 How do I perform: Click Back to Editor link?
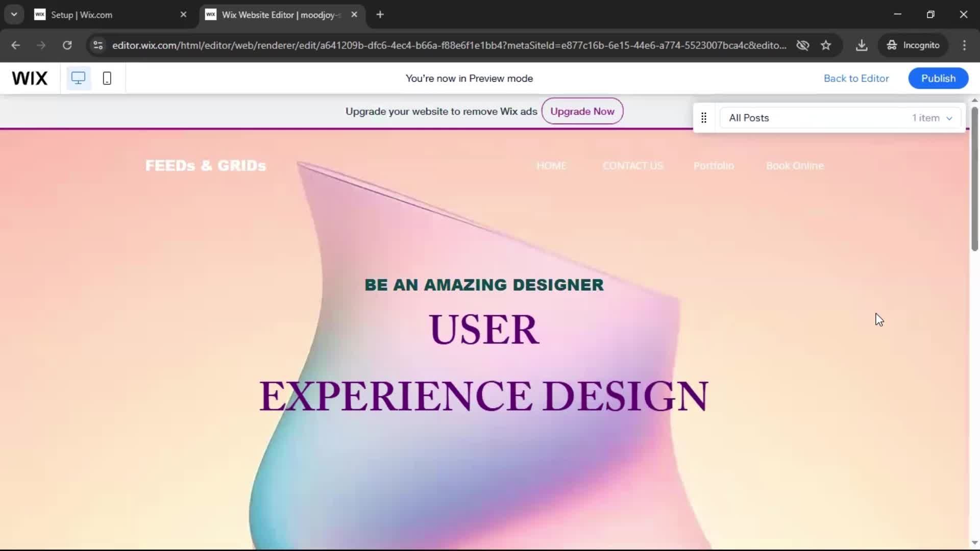(856, 78)
